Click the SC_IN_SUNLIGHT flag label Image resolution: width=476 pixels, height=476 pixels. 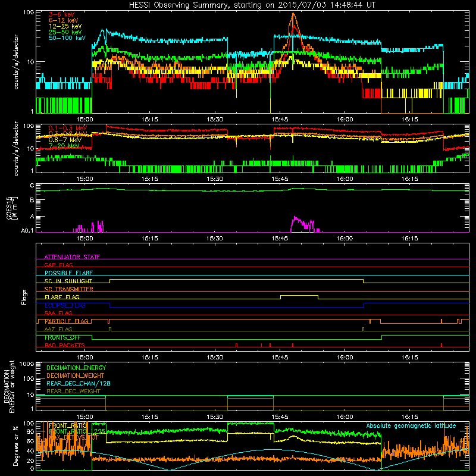coord(68,281)
